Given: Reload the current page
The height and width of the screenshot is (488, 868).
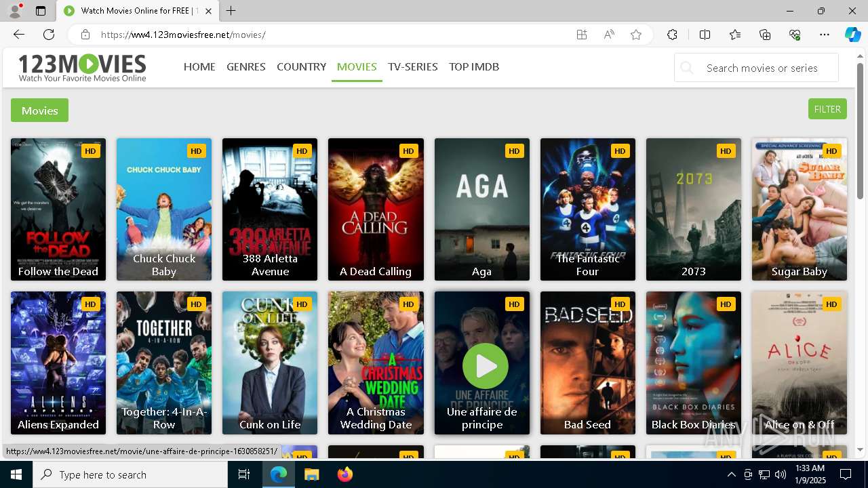Looking at the screenshot, I should 49,35.
